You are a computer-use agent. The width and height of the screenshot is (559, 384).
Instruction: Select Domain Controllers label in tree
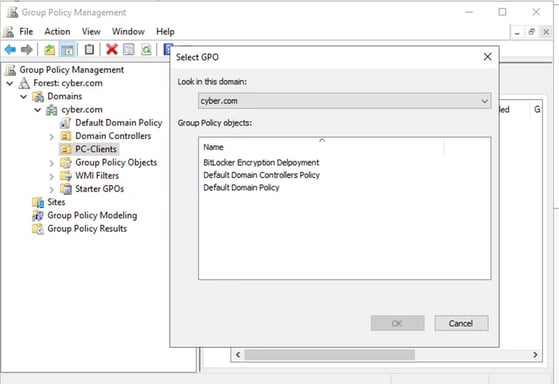tap(113, 136)
